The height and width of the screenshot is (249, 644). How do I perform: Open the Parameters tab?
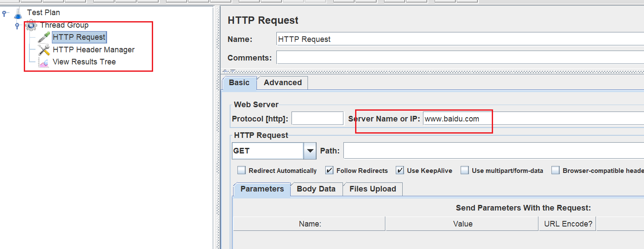click(x=262, y=189)
